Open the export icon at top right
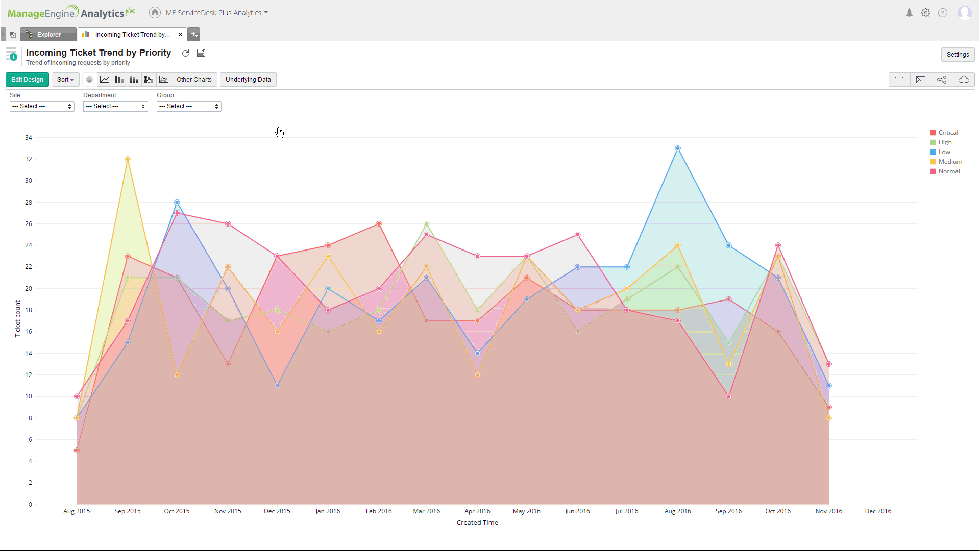This screenshot has width=980, height=551. pos(899,80)
